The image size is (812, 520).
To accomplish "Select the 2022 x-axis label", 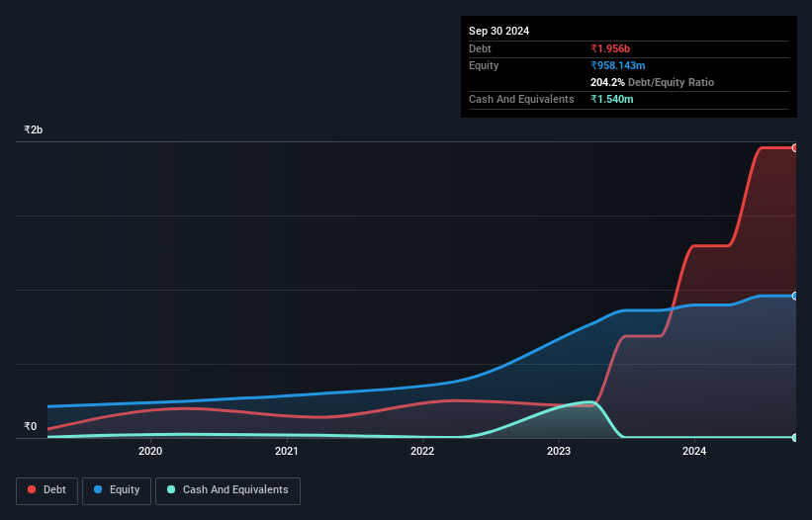I will tap(422, 451).
